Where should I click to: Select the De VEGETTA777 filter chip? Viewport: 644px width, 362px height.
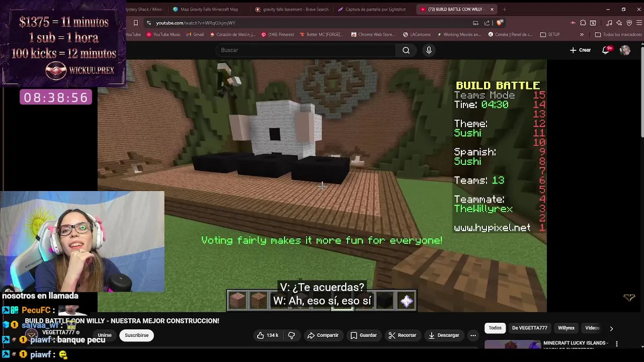pos(530,328)
